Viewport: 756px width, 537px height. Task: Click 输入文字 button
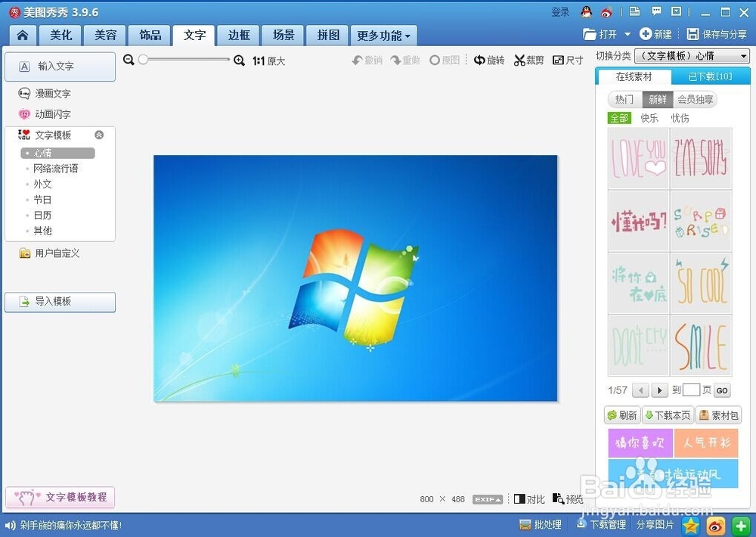[x=60, y=66]
